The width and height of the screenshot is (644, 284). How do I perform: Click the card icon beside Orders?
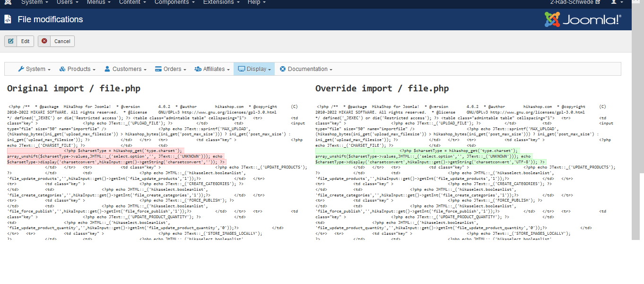click(x=158, y=69)
